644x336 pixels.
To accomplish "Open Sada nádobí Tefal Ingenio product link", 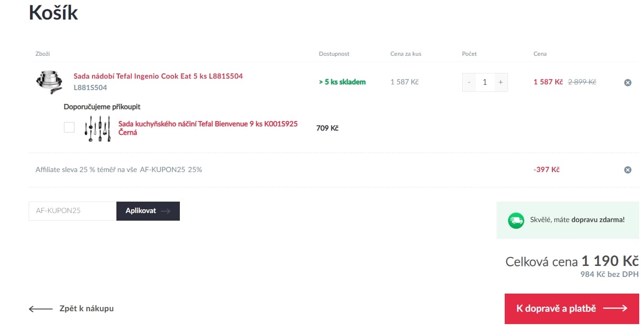I will point(158,76).
